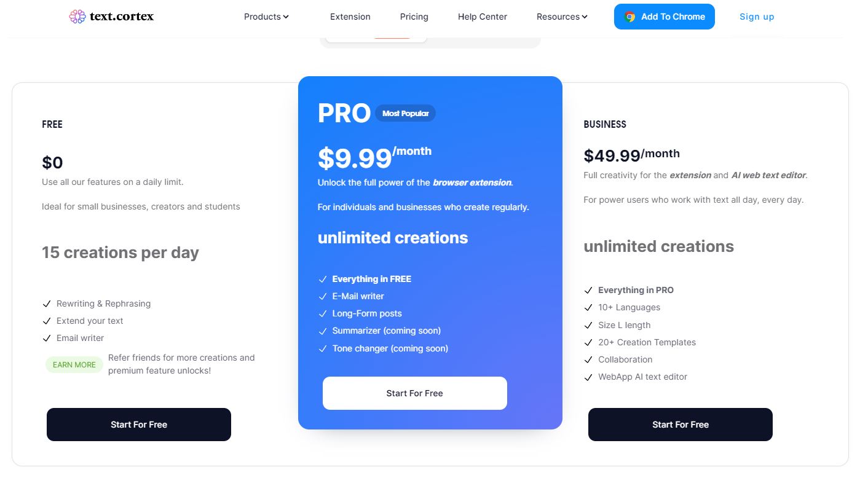Select Pricing in the navigation bar
The width and height of the screenshot is (868, 478).
coord(414,17)
